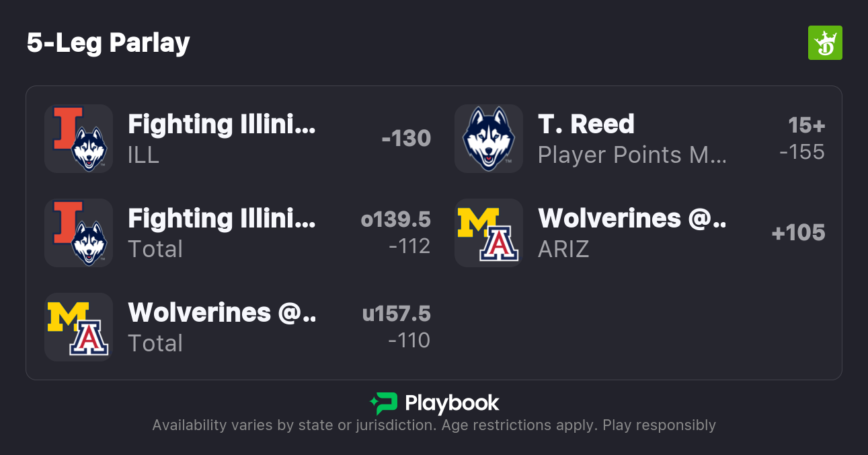The image size is (868, 455).
Task: Click the Wolverines title above ARIZ
Action: tap(631, 219)
